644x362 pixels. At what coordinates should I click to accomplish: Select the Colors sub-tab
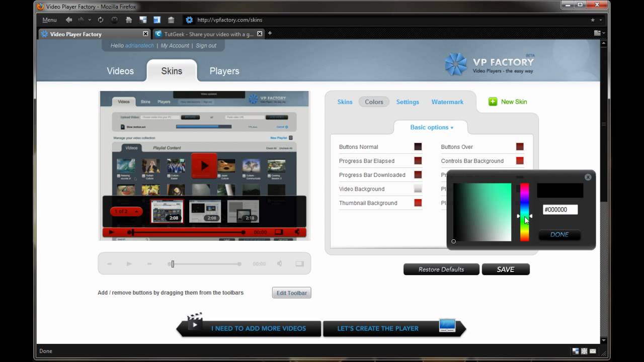(374, 102)
